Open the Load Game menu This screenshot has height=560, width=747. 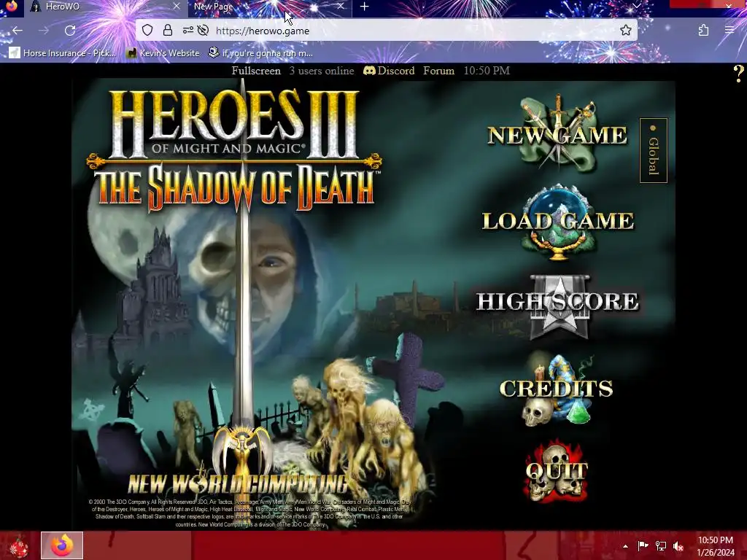coord(558,222)
